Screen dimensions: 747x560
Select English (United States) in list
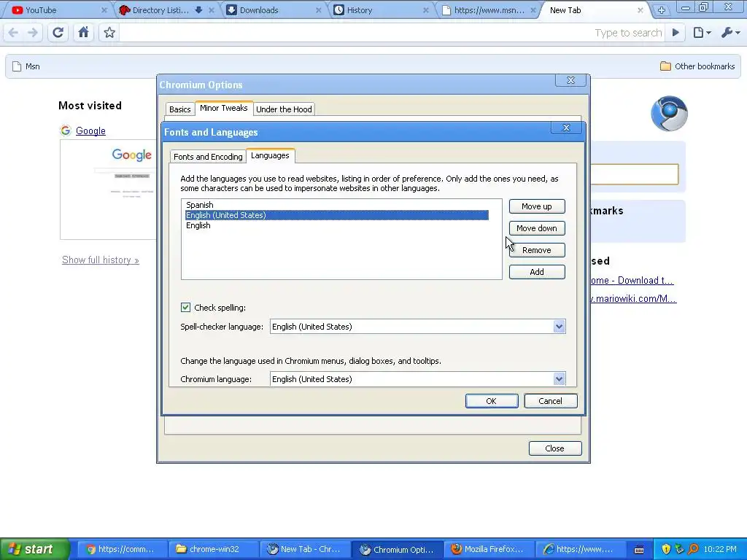(337, 215)
